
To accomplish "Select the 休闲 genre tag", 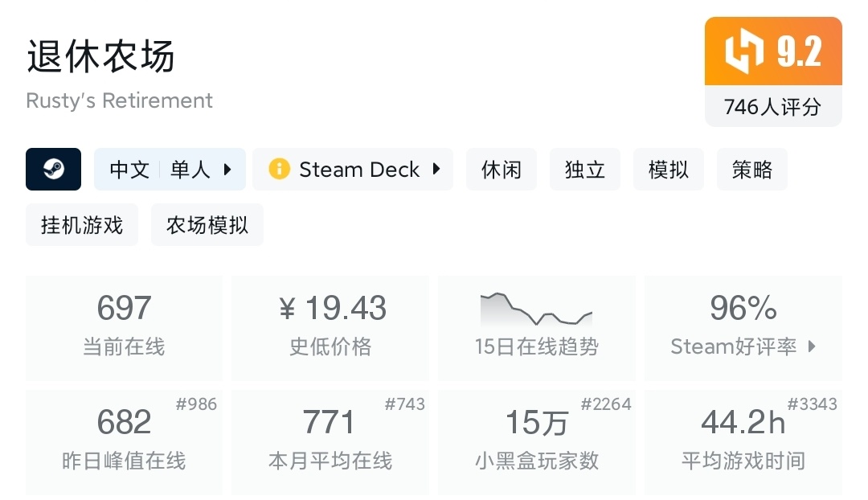I will click(501, 170).
